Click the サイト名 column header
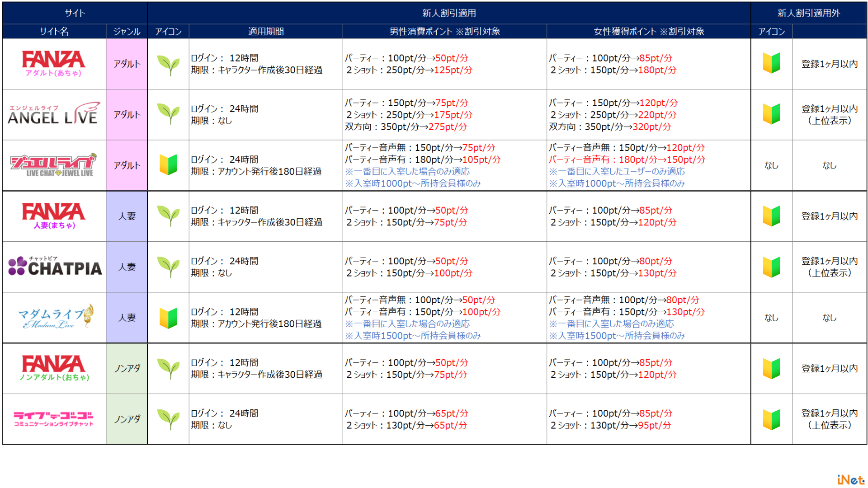 click(x=54, y=31)
